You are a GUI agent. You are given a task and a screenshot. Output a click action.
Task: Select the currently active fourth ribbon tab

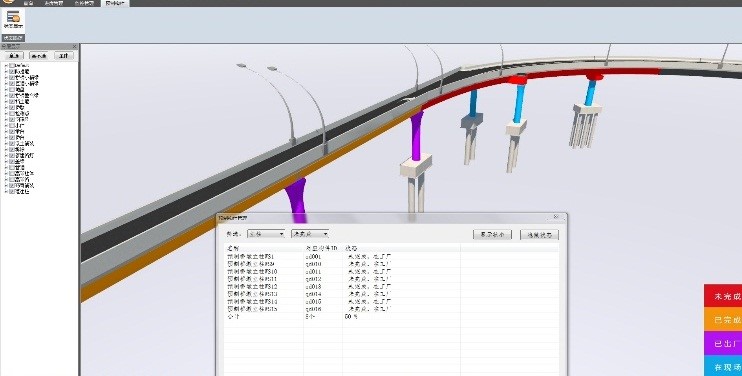point(115,3)
